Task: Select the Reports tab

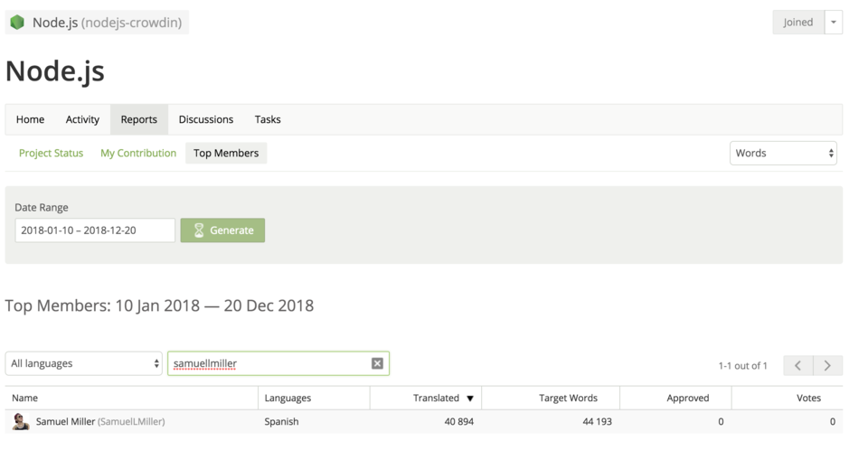Action: pyautogui.click(x=139, y=119)
